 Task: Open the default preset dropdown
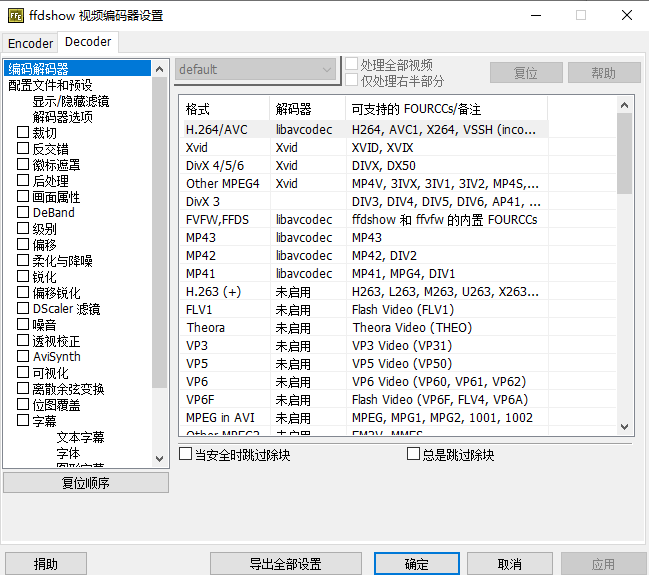pyautogui.click(x=256, y=70)
